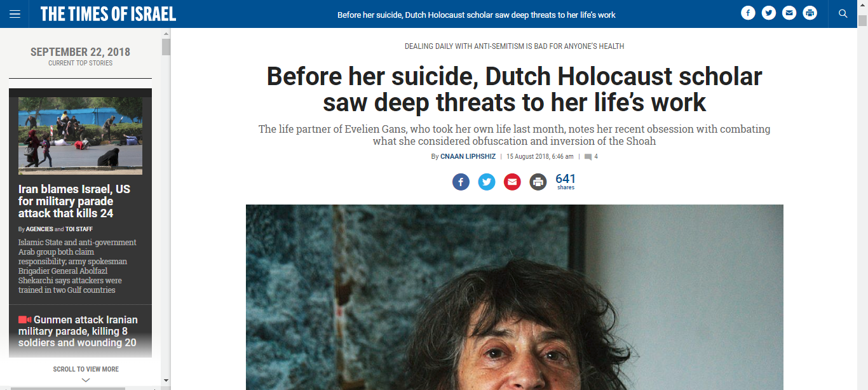Click the TOI Staff byline link
This screenshot has height=390, width=868.
pyautogui.click(x=79, y=229)
